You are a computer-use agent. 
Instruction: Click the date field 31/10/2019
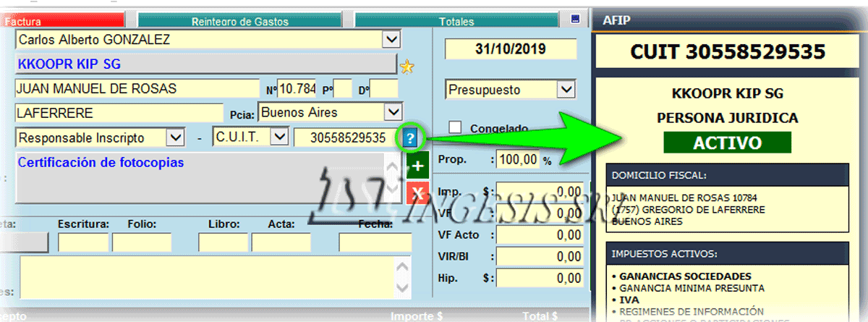(510, 50)
